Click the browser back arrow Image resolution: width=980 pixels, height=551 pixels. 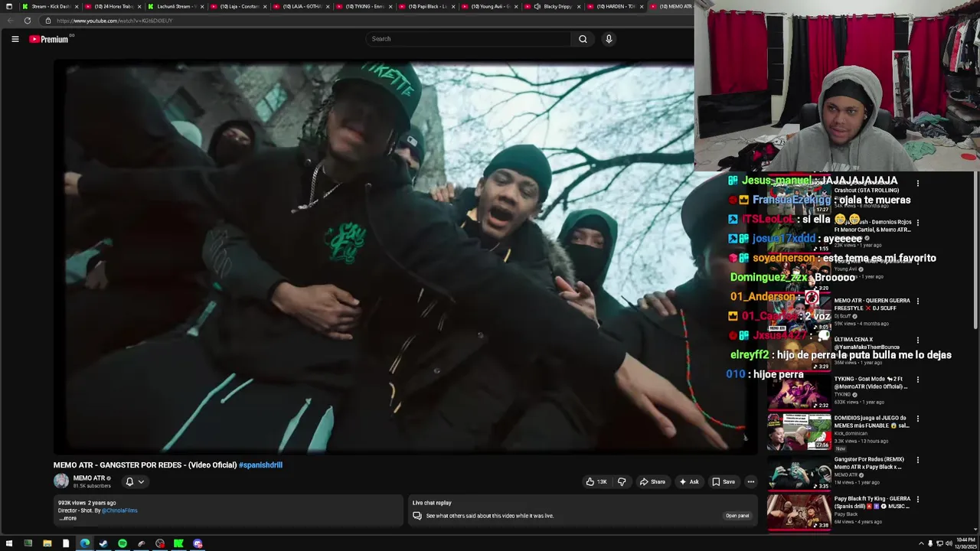pyautogui.click(x=9, y=21)
